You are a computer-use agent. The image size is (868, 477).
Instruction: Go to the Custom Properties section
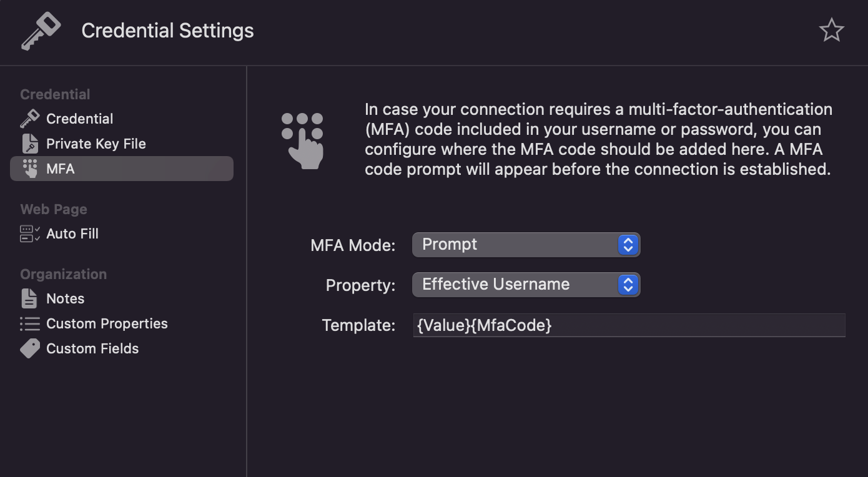click(107, 323)
